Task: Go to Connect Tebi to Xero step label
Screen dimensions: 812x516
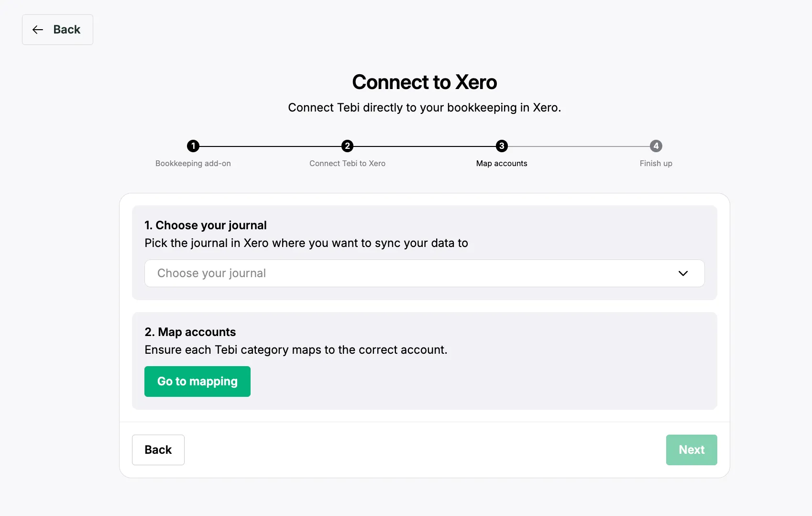Action: [x=347, y=163]
